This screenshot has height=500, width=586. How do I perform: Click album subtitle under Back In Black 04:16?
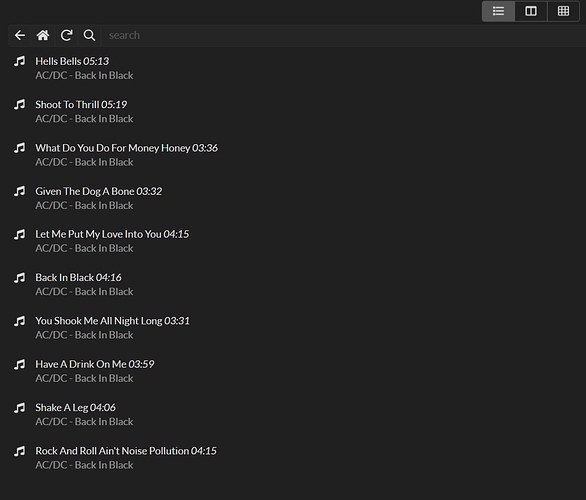click(x=84, y=292)
